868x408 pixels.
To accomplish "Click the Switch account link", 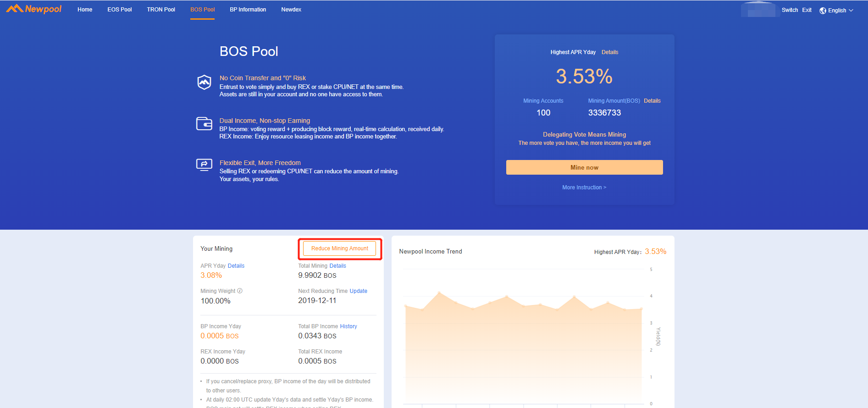I will 790,10.
